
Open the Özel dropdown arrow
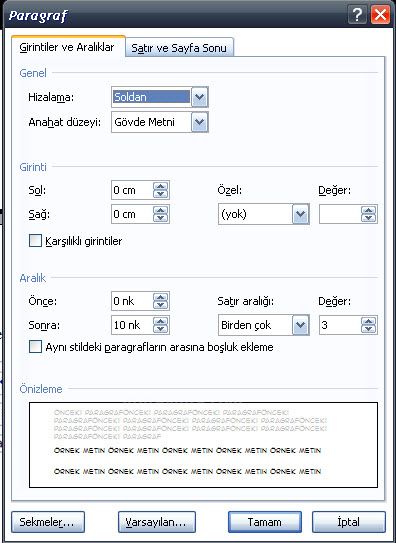(300, 214)
